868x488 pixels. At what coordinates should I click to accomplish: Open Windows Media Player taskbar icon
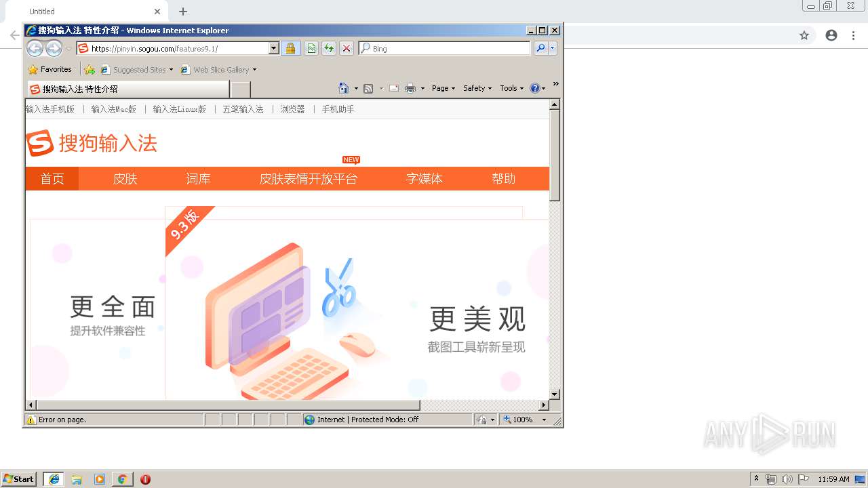pyautogui.click(x=100, y=479)
